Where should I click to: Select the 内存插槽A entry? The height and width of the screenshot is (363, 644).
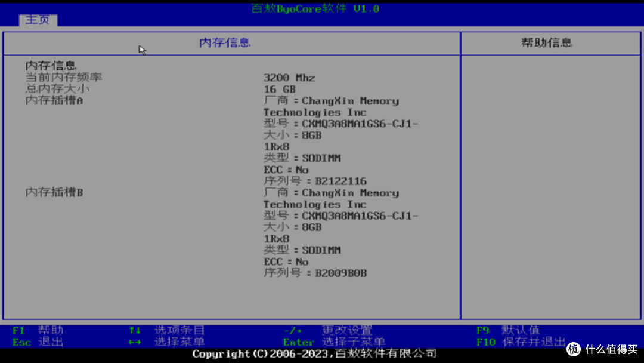[54, 100]
